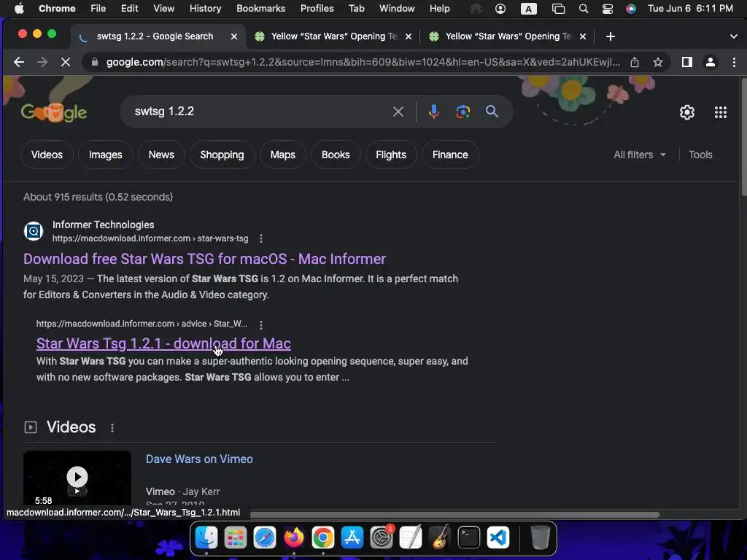Open Star Wars Tsg 1.2.1 download link
This screenshot has height=560, width=747.
163,343
